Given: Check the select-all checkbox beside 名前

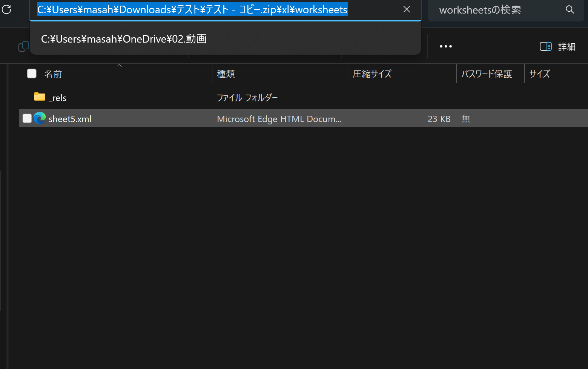Looking at the screenshot, I should tap(32, 73).
